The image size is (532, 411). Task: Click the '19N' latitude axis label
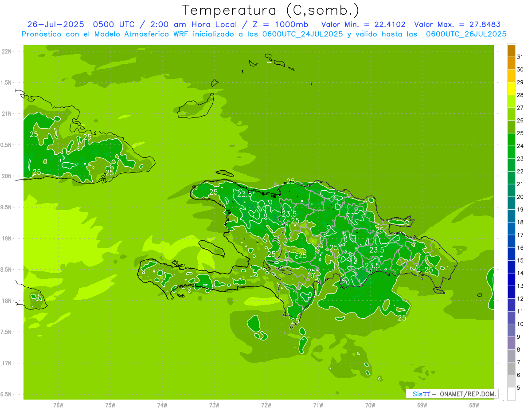pos(7,239)
